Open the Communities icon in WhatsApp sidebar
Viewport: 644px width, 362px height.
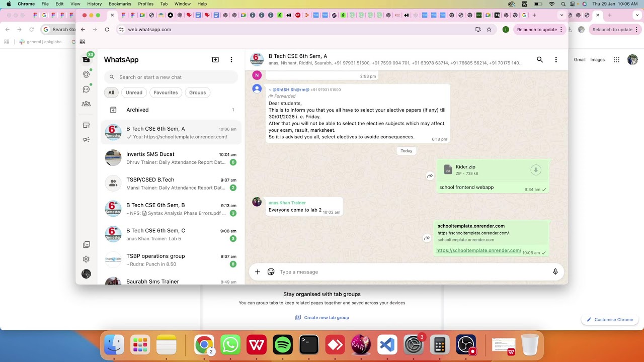point(86,104)
